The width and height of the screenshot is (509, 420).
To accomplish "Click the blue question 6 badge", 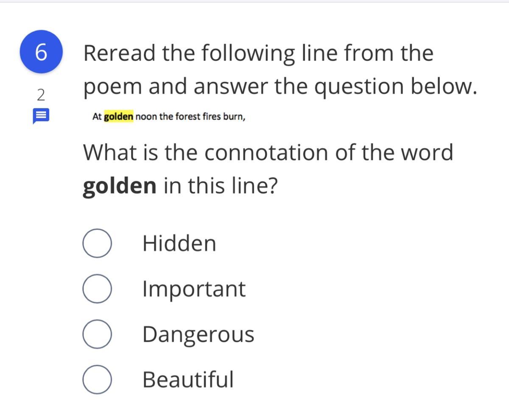I will [x=41, y=52].
